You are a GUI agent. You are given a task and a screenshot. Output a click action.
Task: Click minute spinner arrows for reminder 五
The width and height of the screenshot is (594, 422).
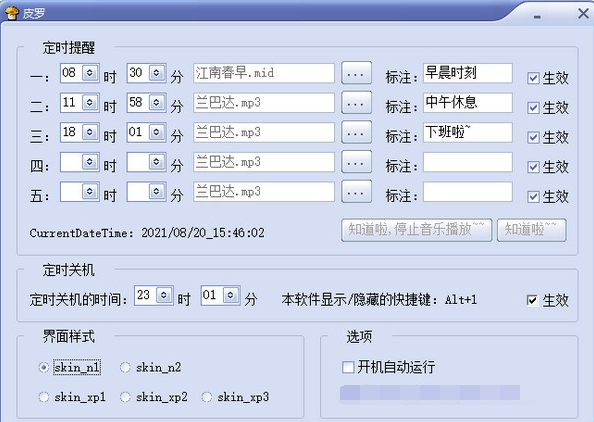(x=156, y=191)
